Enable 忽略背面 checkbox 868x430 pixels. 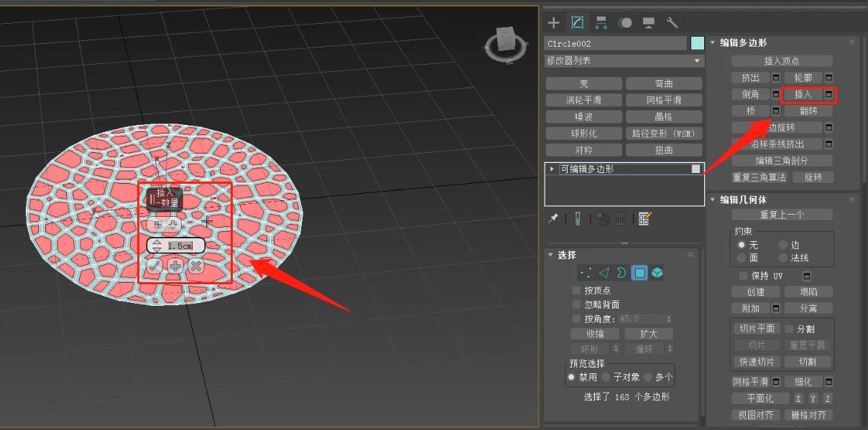(576, 304)
